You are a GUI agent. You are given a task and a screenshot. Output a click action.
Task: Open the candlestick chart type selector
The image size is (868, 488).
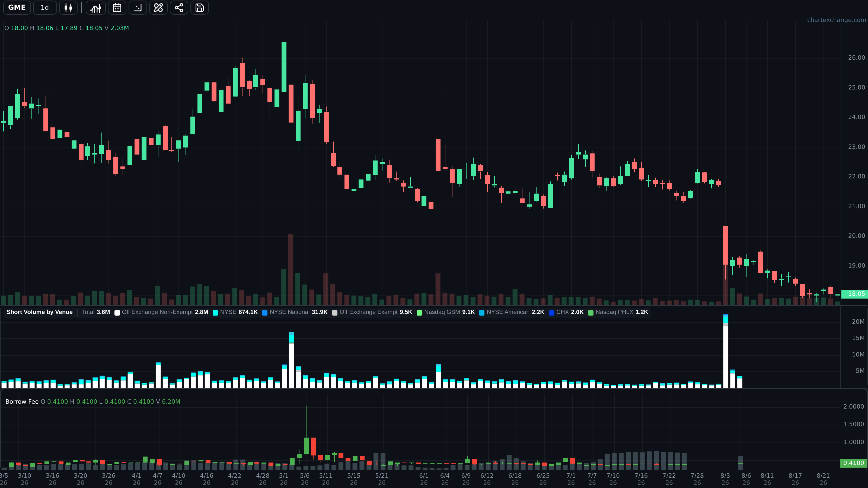pyautogui.click(x=68, y=7)
